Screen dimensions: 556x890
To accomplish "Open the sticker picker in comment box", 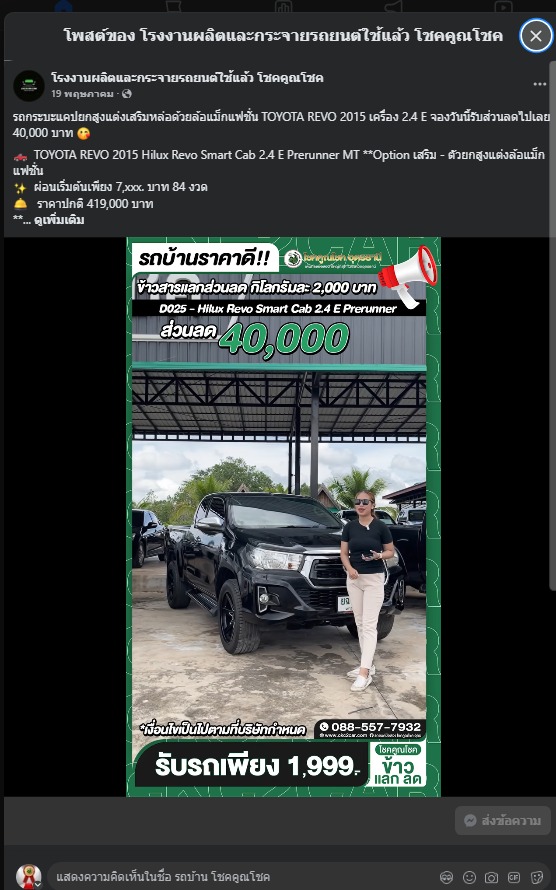I will click(536, 878).
